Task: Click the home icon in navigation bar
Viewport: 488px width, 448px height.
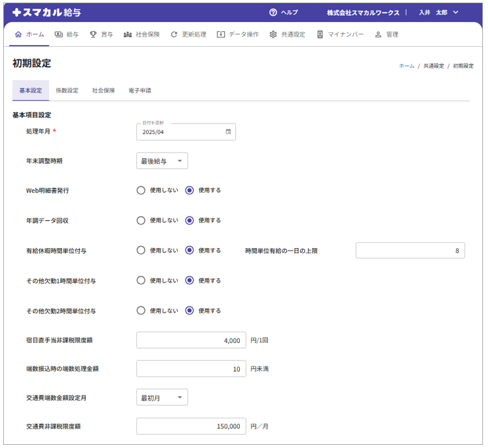Action: [18, 35]
